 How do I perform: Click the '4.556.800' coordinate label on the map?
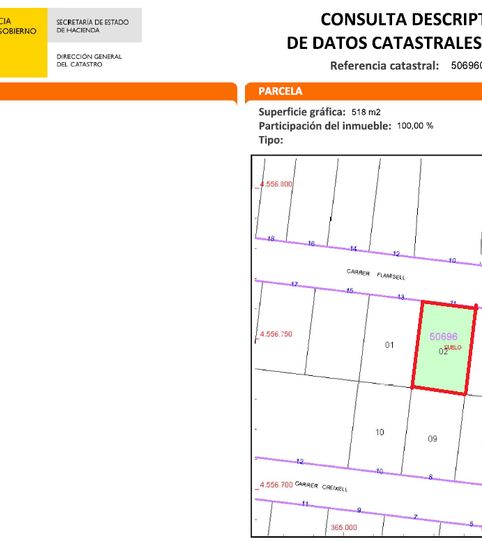pos(276,184)
